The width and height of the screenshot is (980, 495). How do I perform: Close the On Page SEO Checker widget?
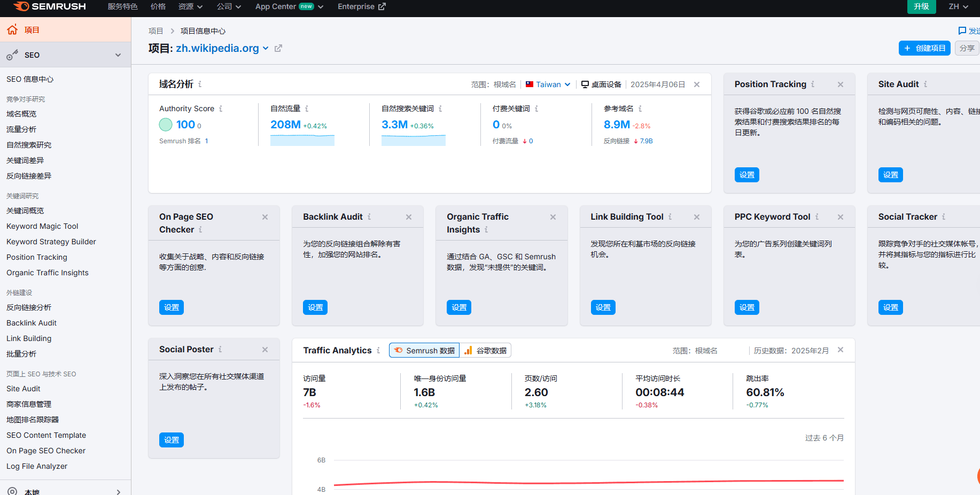(x=265, y=217)
